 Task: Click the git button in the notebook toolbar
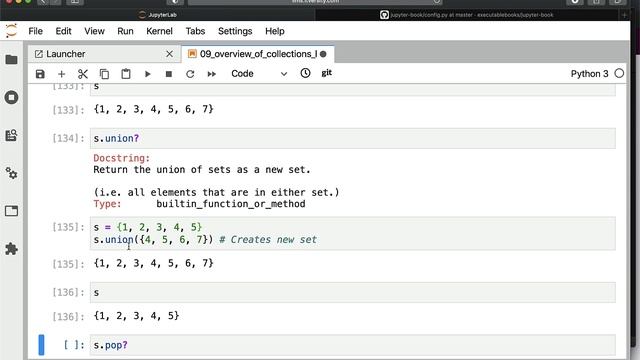327,73
